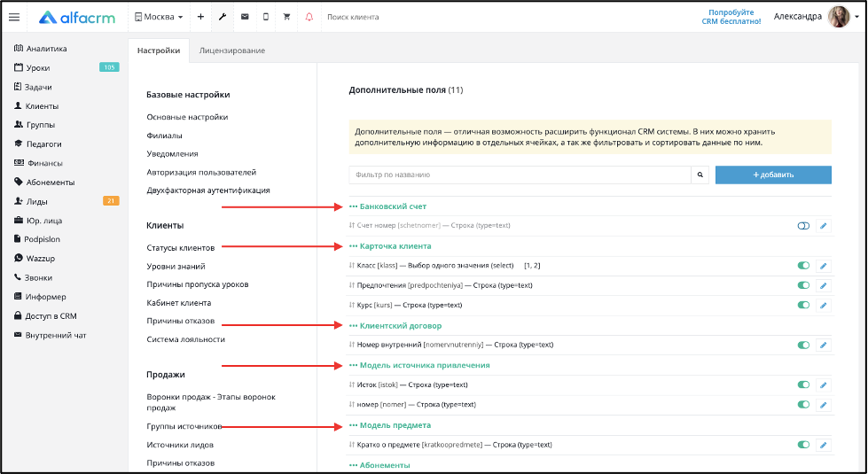Viewport: 868px width, 474px height.
Task: Click the user avatar photo
Action: 838,17
